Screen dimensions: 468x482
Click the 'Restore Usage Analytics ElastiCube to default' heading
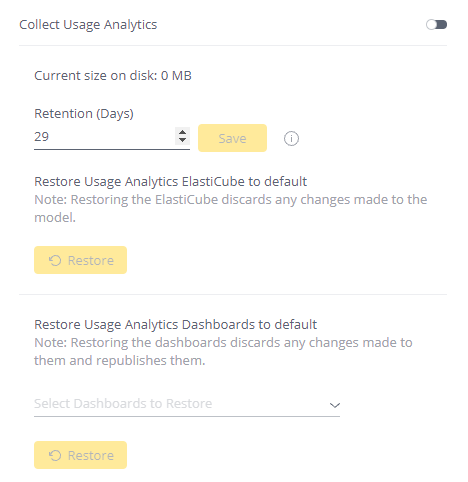[170, 182]
